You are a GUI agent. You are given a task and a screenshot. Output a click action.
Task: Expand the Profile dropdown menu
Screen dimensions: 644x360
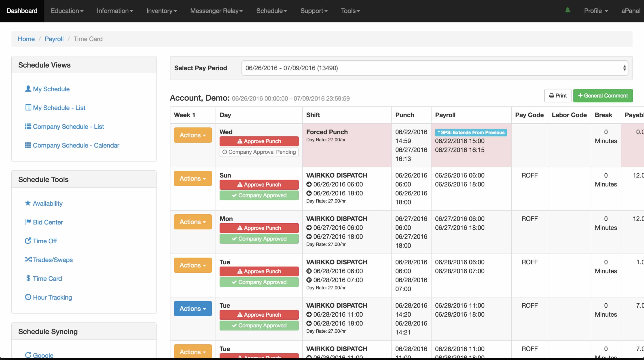coord(596,11)
